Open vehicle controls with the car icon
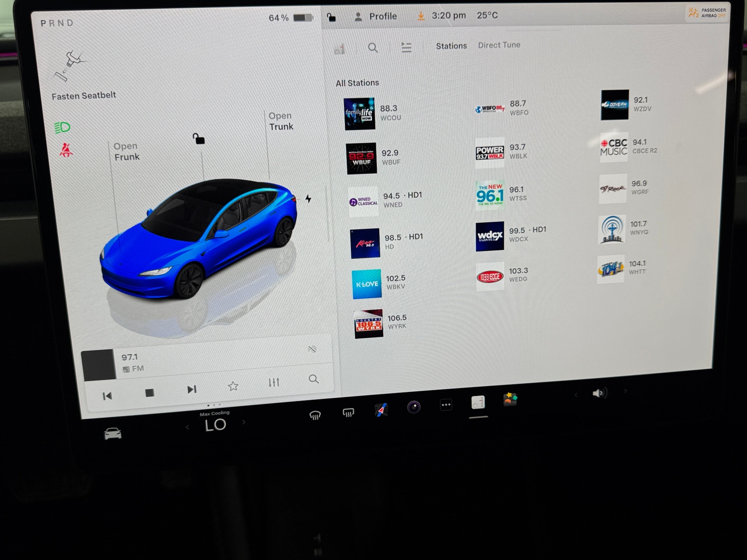The width and height of the screenshot is (747, 560). (112, 434)
